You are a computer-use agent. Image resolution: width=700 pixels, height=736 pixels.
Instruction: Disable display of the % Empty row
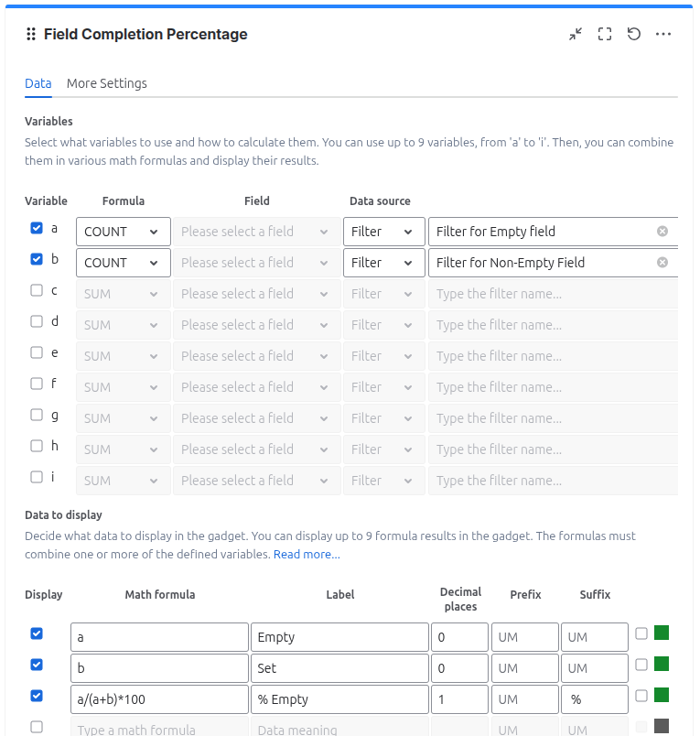tap(37, 696)
